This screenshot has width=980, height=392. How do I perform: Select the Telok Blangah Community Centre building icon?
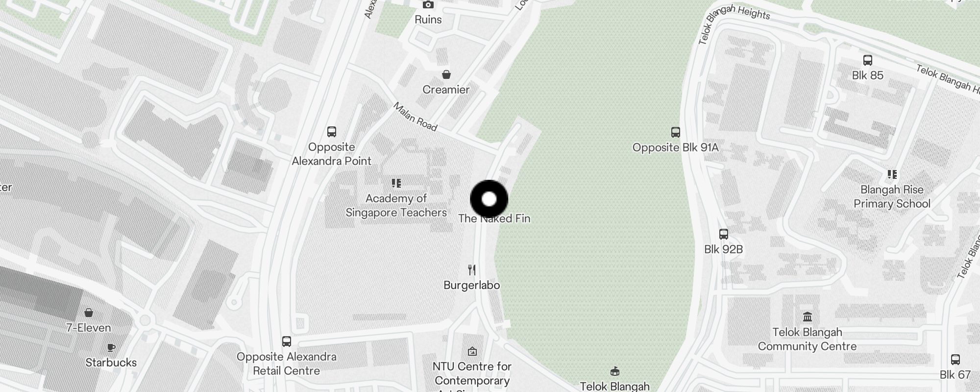(x=808, y=317)
